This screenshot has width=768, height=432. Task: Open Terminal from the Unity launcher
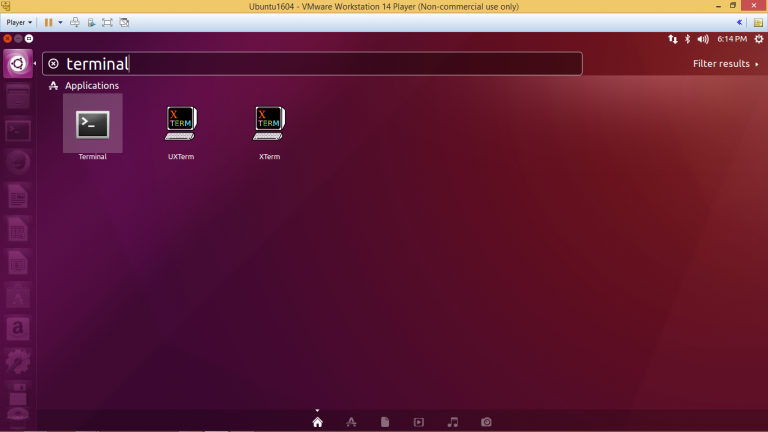click(18, 130)
